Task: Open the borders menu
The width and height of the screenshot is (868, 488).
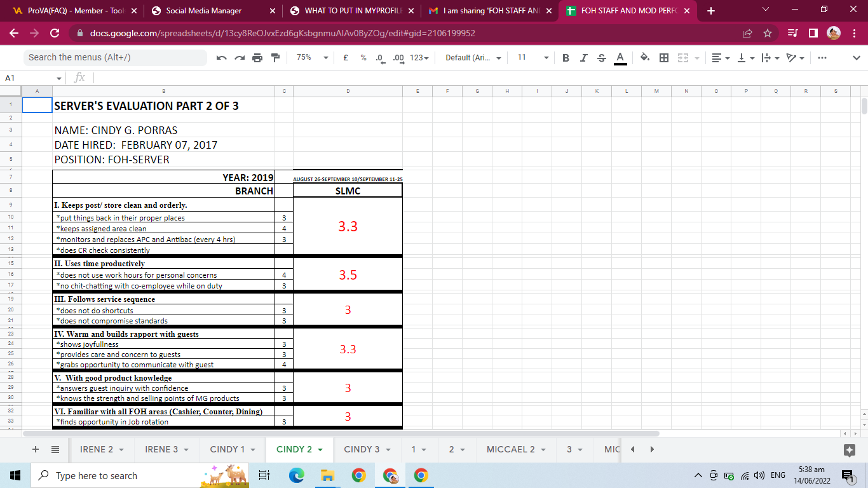Action: pos(663,57)
